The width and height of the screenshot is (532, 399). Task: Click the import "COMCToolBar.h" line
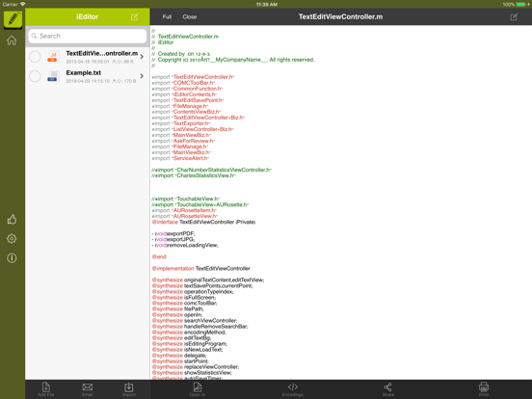(x=183, y=83)
